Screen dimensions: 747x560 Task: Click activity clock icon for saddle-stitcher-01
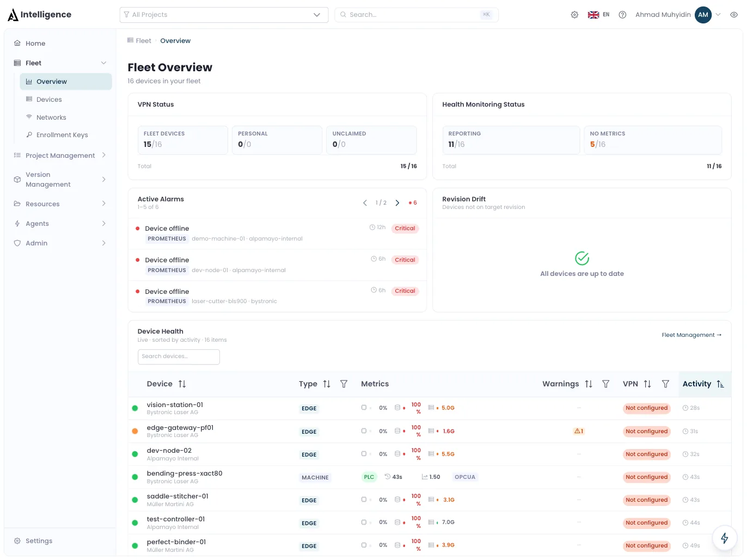[685, 500]
